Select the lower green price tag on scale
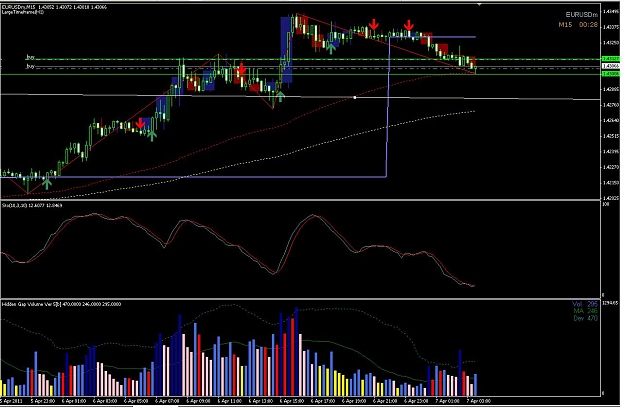This screenshot has width=625, height=407. click(x=610, y=74)
